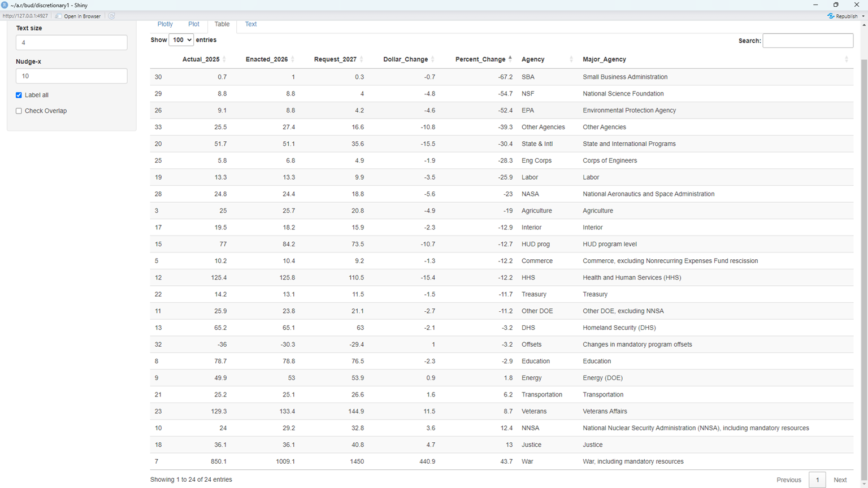Image resolution: width=868 pixels, height=488 pixels.
Task: Click the Agency column sort arrows
Action: point(571,59)
